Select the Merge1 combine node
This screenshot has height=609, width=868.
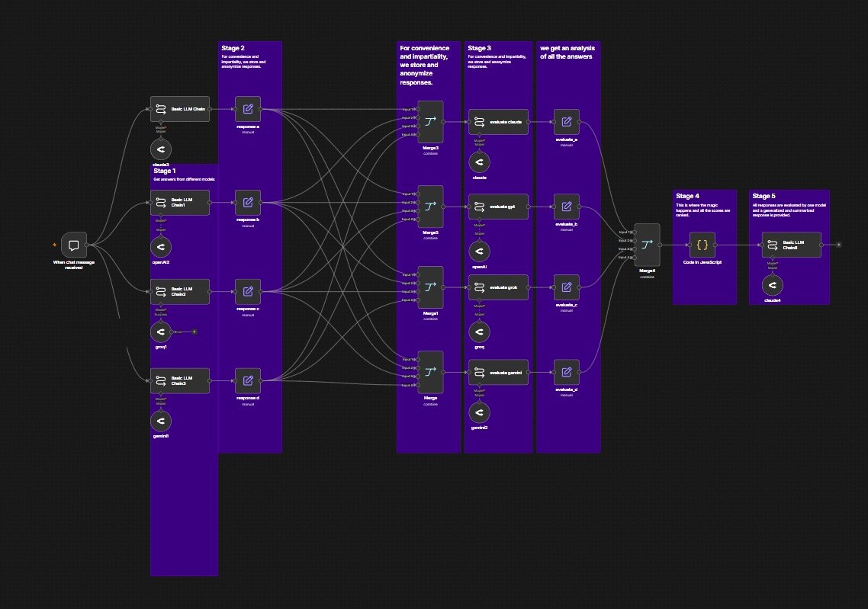(431, 287)
